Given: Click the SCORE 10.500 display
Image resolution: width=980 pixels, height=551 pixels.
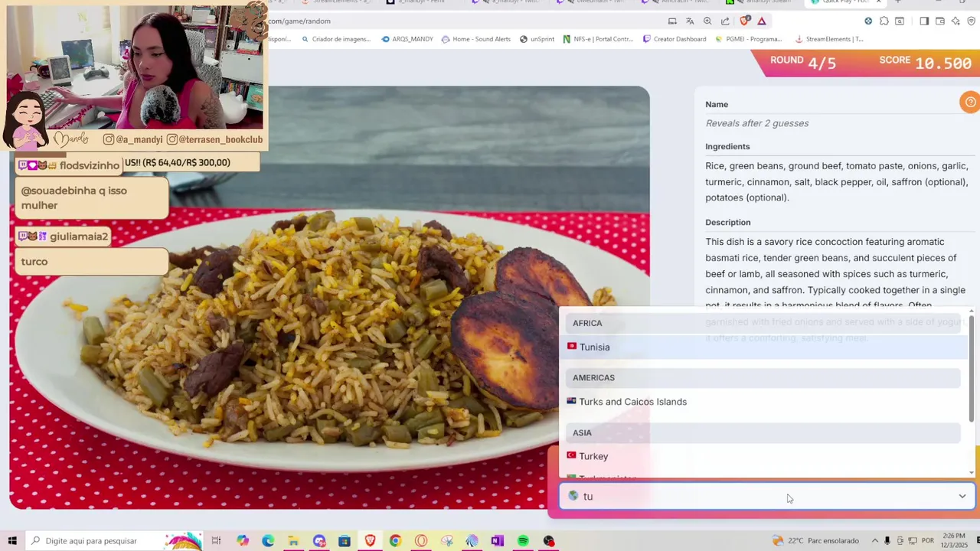Looking at the screenshot, I should click(926, 62).
